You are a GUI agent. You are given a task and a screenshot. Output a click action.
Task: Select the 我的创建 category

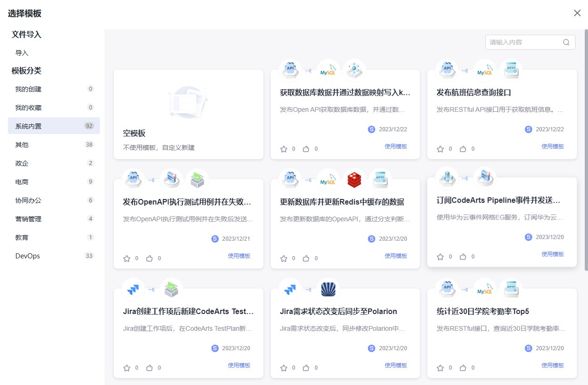click(54, 89)
